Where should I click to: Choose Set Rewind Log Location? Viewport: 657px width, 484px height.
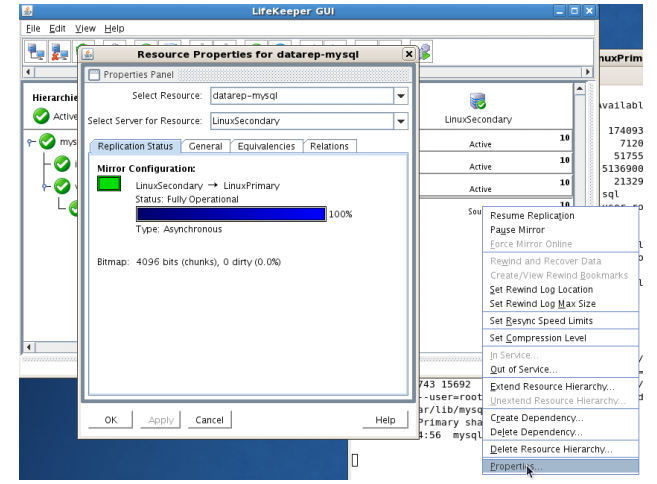click(x=560, y=290)
